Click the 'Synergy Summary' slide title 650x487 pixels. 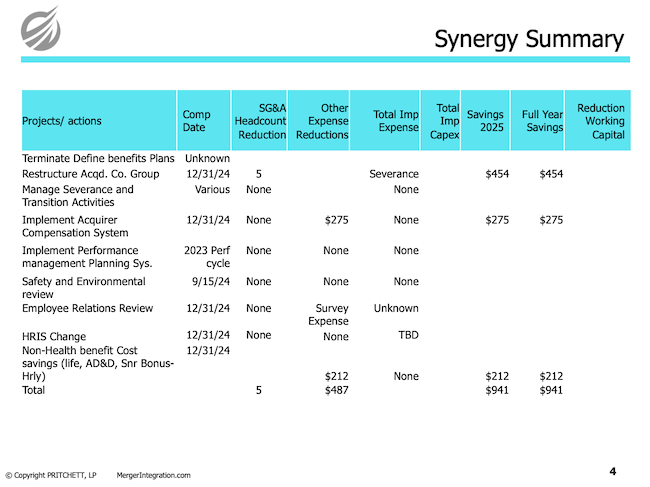[x=529, y=40]
